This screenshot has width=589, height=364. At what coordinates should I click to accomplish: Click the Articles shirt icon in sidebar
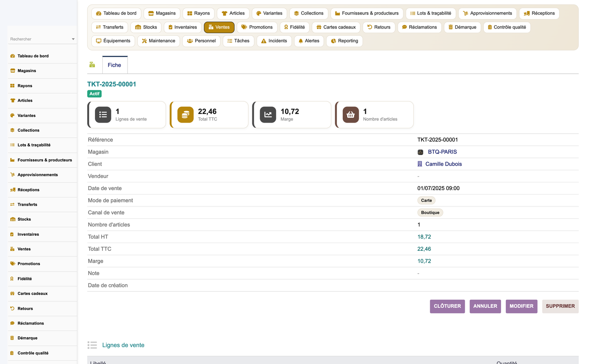13,101
